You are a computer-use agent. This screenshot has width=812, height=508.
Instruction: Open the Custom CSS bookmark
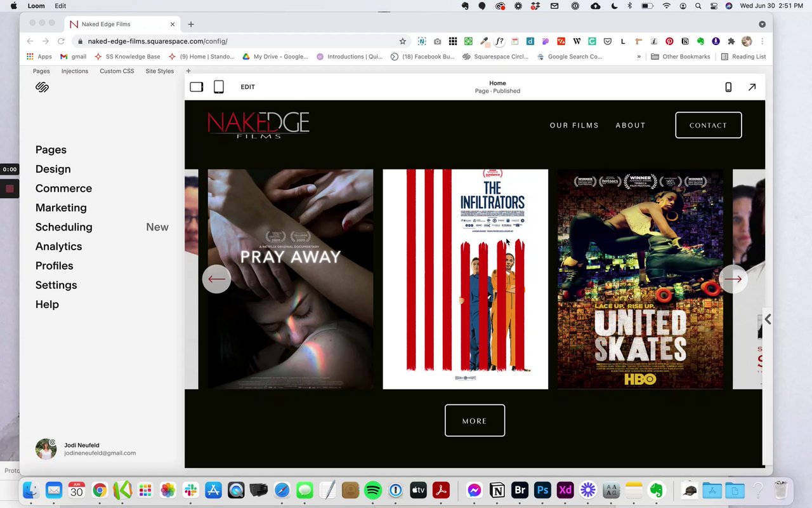coord(117,71)
